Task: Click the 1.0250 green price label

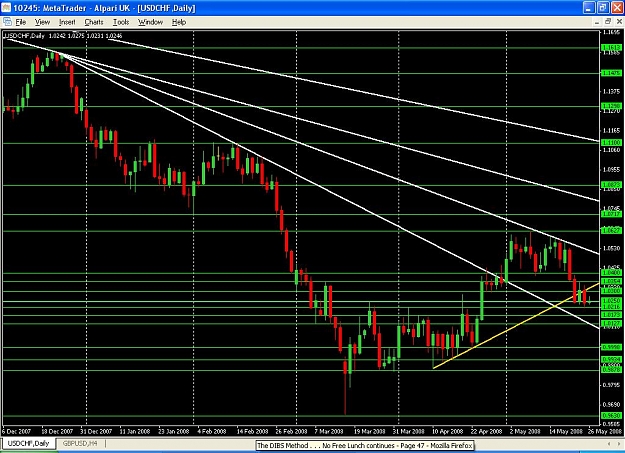Action: 611,300
